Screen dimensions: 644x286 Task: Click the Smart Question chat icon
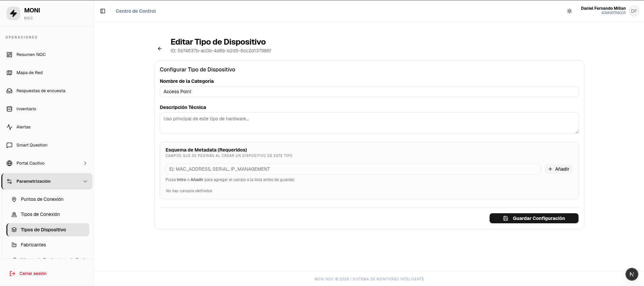click(9, 145)
